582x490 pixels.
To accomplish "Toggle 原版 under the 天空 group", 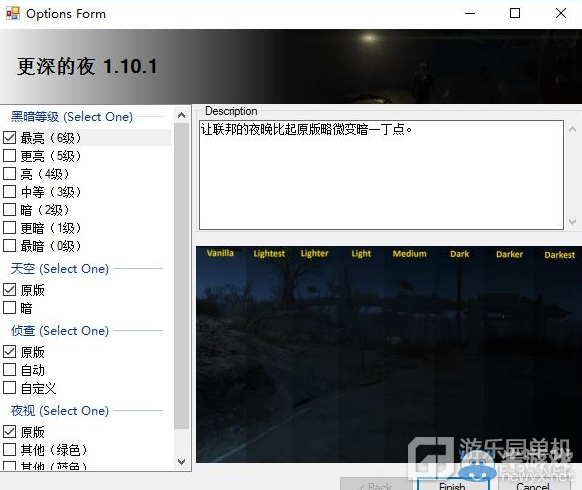I will pos(9,290).
